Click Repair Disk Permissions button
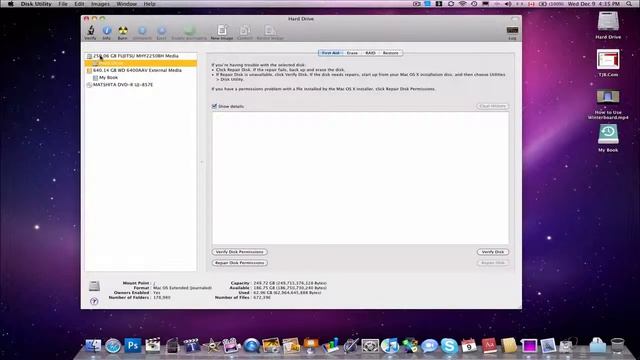640x360 pixels. 240,263
